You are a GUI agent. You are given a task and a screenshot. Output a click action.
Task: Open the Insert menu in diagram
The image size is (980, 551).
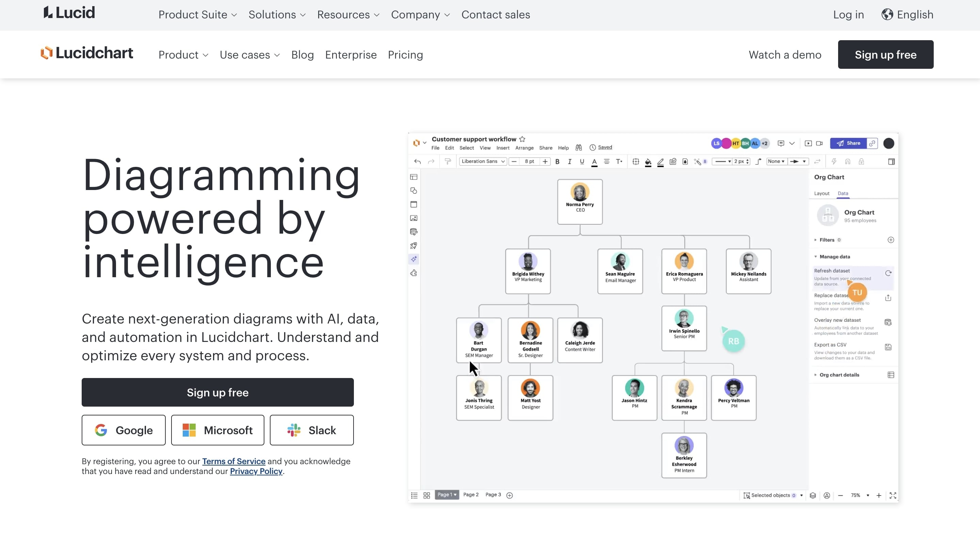pos(503,148)
